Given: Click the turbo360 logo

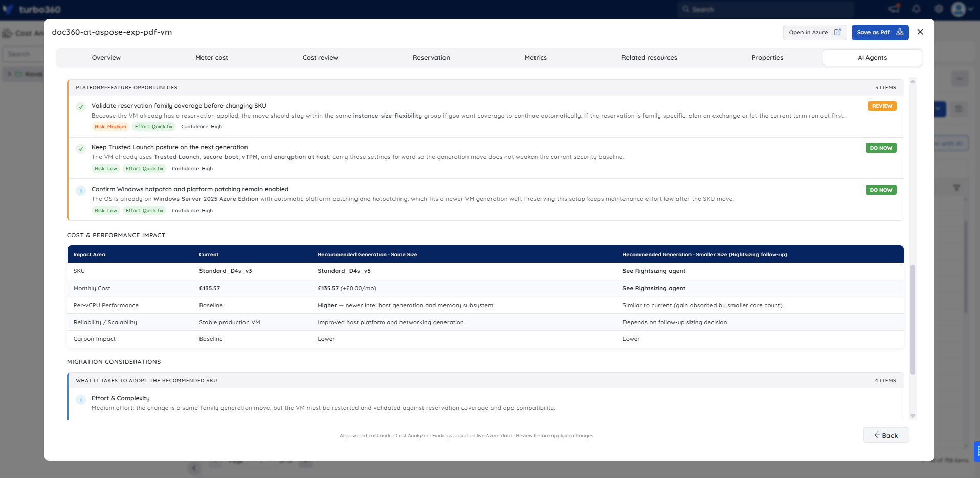Looking at the screenshot, I should click(32, 9).
